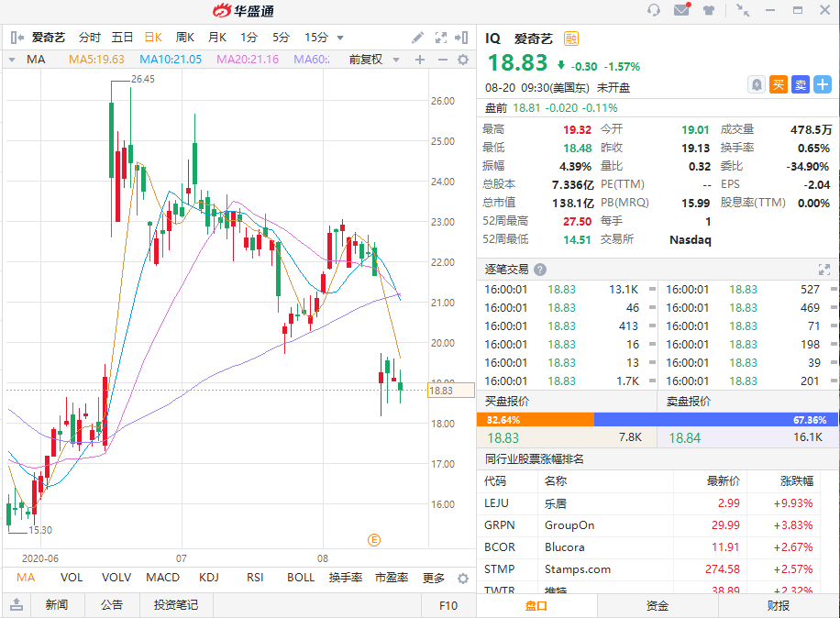Toggle the KDJ indicator
Image resolution: width=840 pixels, height=618 pixels.
pos(209,578)
